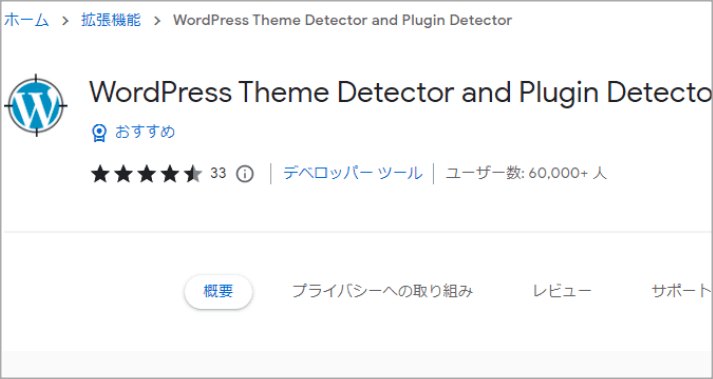Click the WordPress crosshair extension logo
Screen dimensions: 713x379
coord(36,105)
